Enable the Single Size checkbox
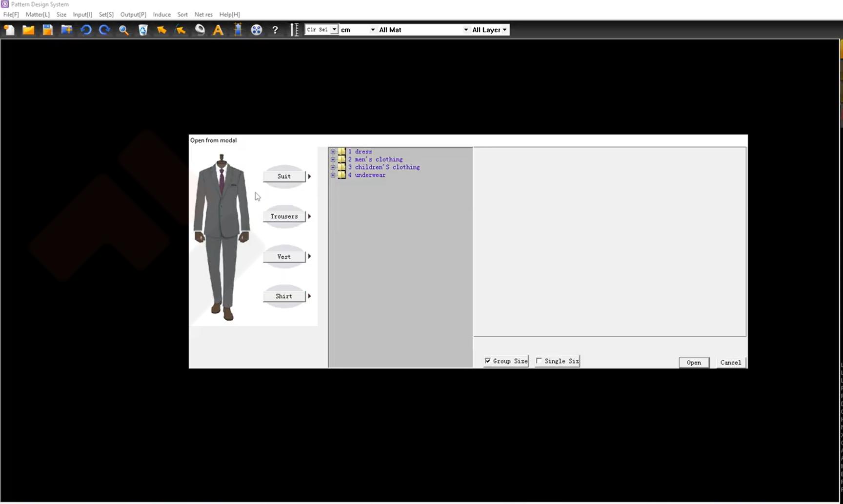The image size is (843, 504). click(x=539, y=361)
